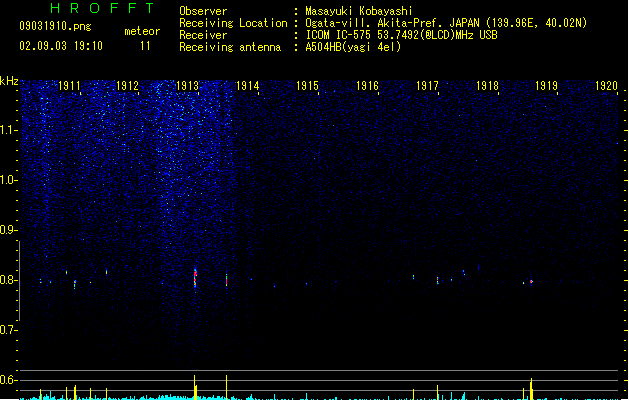Click the kHz axis unit label
The image size is (629, 400).
[9, 81]
